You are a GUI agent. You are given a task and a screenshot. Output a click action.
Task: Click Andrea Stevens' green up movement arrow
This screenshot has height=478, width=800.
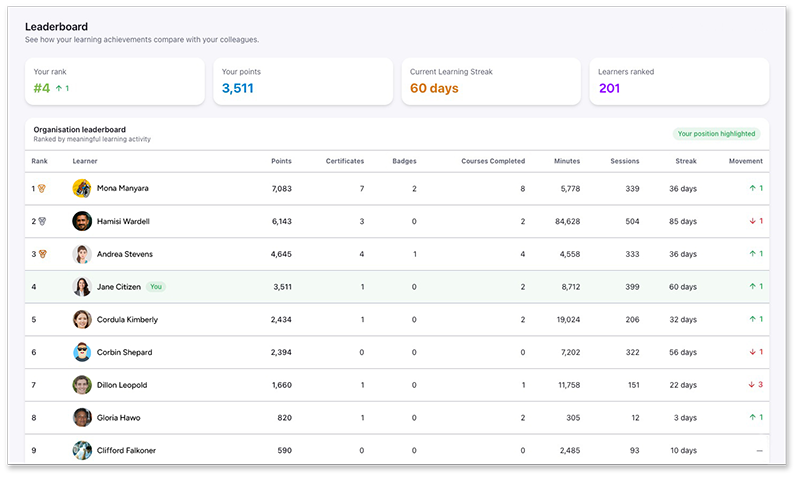tap(752, 254)
